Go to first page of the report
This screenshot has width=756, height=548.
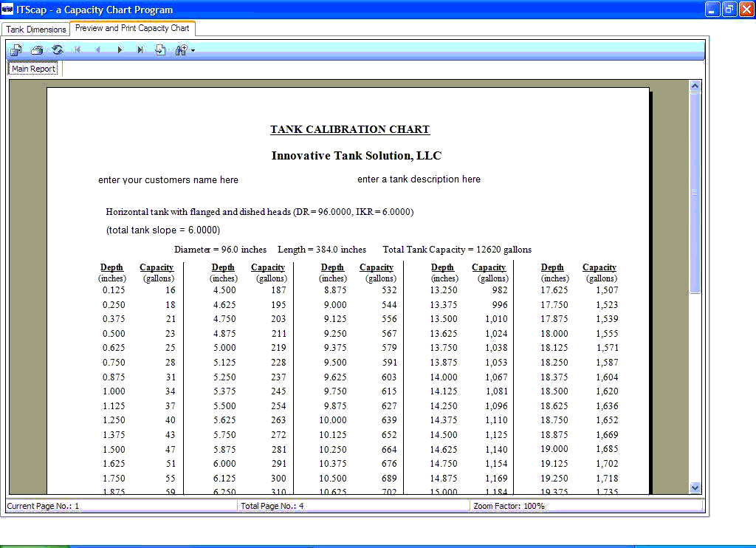(77, 49)
